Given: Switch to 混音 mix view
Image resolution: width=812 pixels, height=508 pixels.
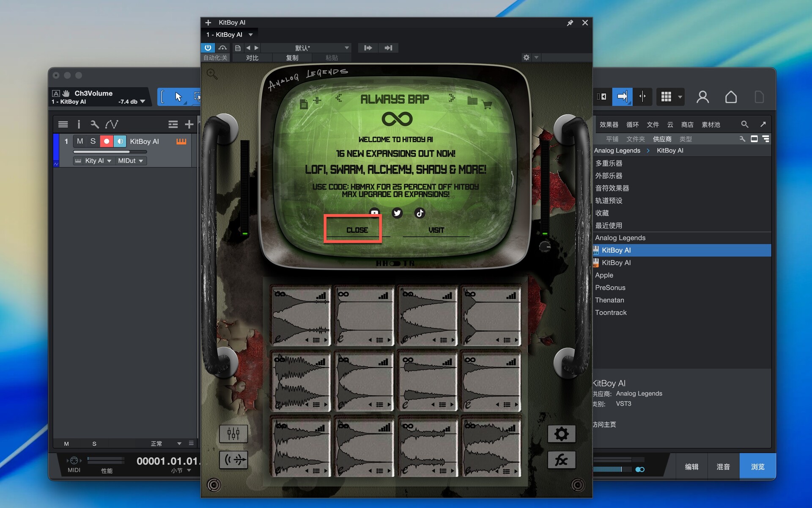Looking at the screenshot, I should click(723, 467).
